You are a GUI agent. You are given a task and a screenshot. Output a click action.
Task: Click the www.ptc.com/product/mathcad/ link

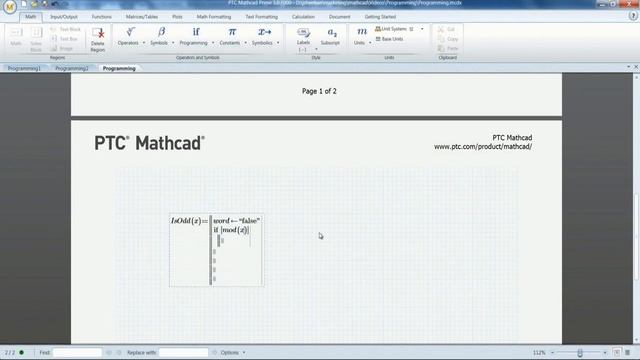click(483, 147)
